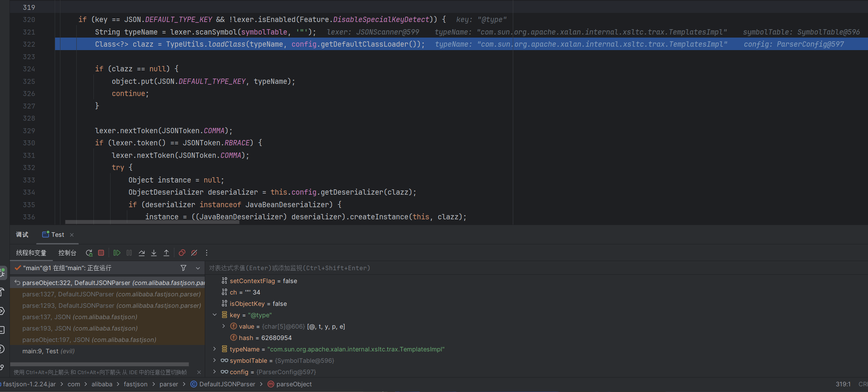This screenshot has width=868, height=392.
Task: Mute all breakpoints
Action: [x=194, y=253]
